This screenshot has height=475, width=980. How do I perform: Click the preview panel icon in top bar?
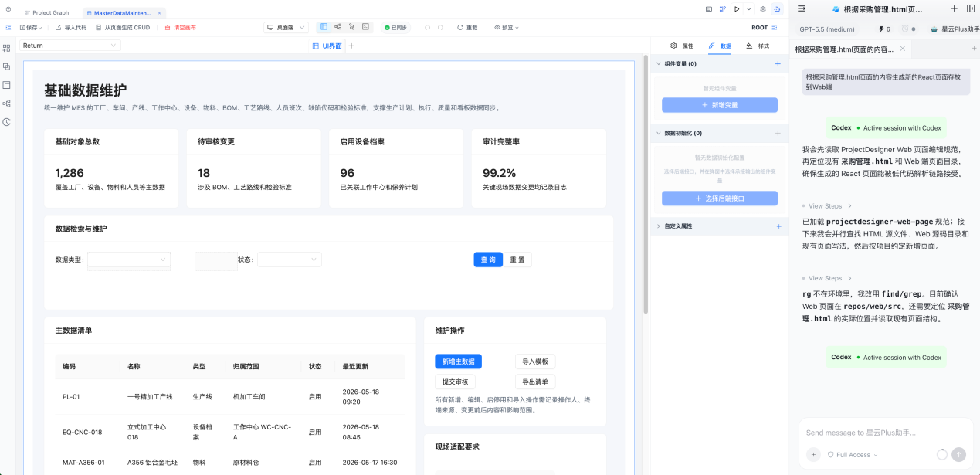709,9
